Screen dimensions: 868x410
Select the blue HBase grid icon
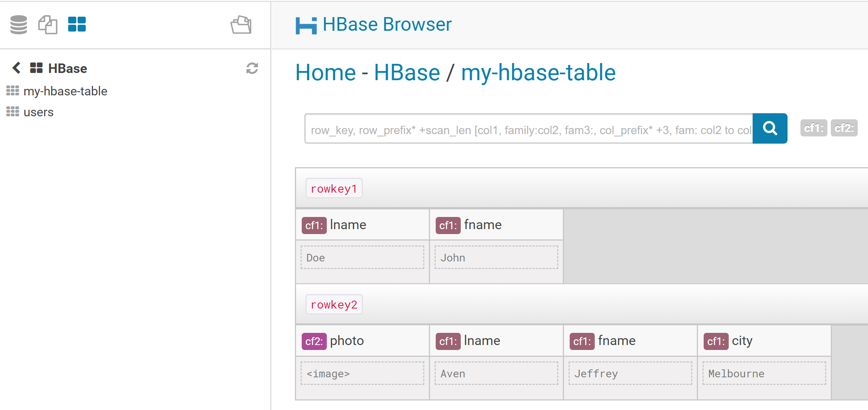[x=77, y=25]
